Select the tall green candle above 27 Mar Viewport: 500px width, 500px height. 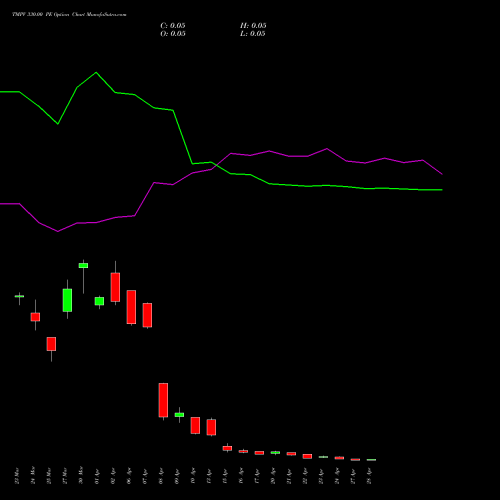click(67, 300)
